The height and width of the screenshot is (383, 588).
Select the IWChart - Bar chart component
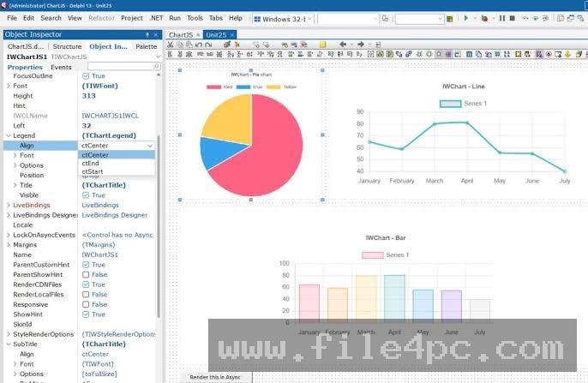pos(386,284)
